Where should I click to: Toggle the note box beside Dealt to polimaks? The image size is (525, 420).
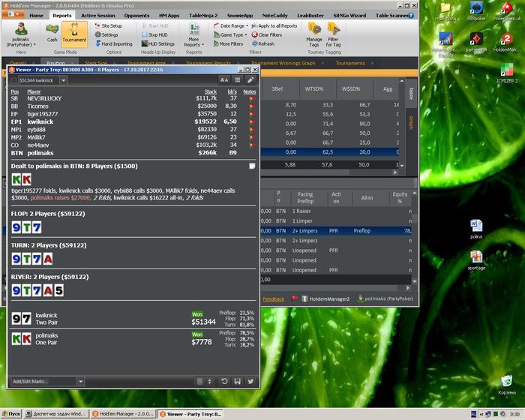click(x=252, y=166)
